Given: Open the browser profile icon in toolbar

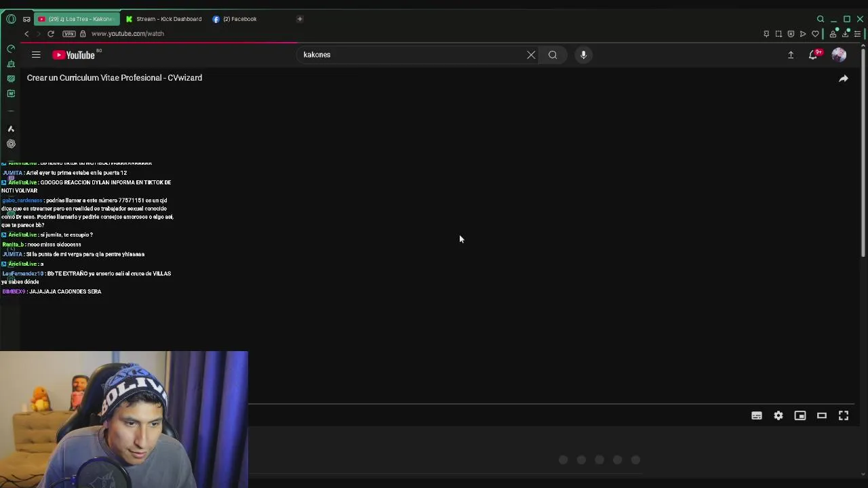Looking at the screenshot, I should coord(833,34).
